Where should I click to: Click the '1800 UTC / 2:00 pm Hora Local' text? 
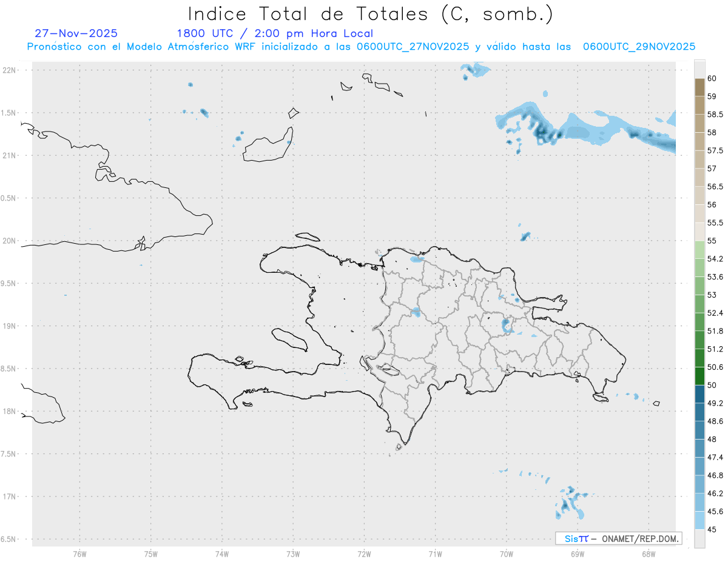(275, 34)
